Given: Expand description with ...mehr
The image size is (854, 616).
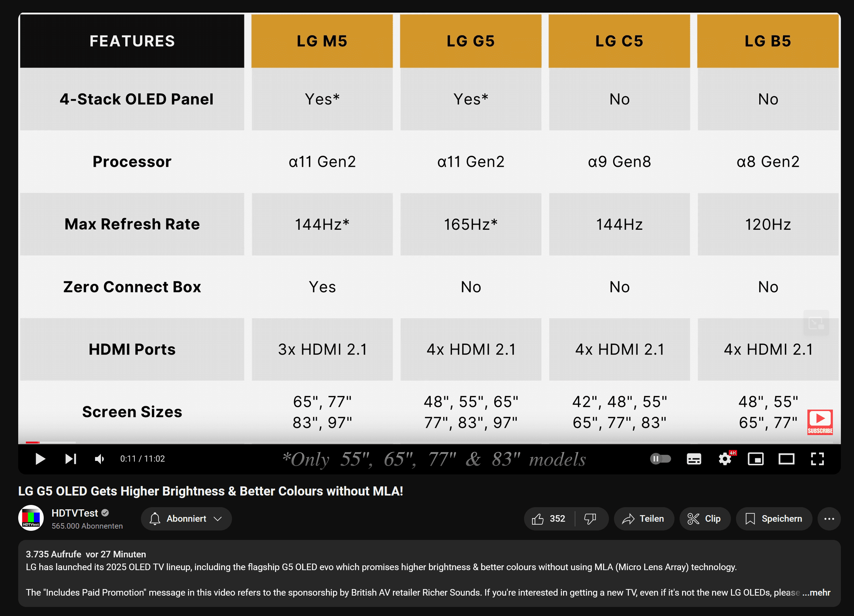Looking at the screenshot, I should tap(816, 592).
